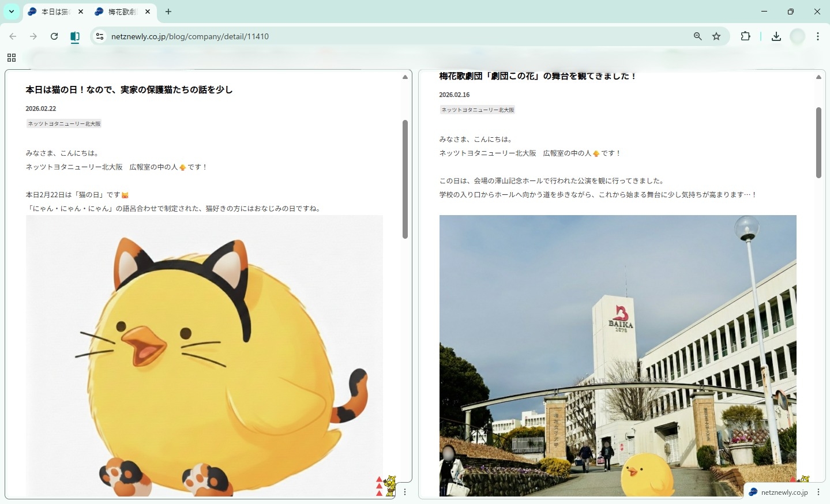Screen dimensions: 830x504
Task: Bookmark this page with the star icon
Action: pyautogui.click(x=716, y=36)
